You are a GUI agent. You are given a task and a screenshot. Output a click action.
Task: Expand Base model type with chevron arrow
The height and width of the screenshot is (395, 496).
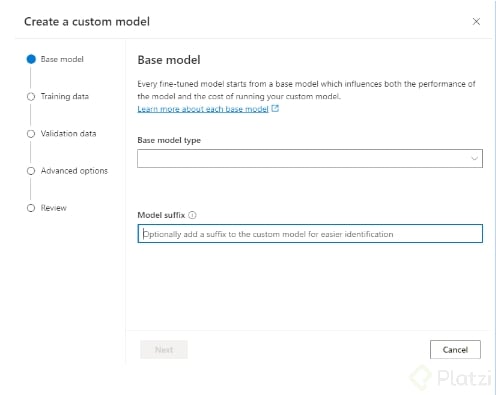tap(474, 158)
